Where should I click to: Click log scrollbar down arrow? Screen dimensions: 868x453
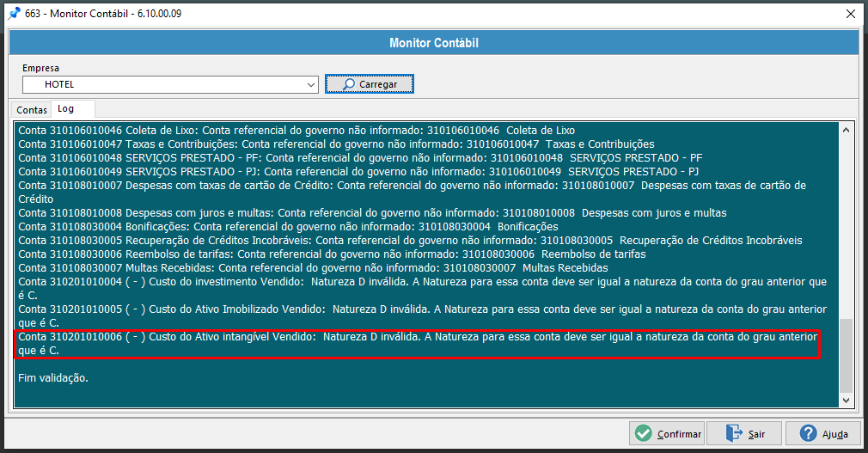pyautogui.click(x=846, y=400)
